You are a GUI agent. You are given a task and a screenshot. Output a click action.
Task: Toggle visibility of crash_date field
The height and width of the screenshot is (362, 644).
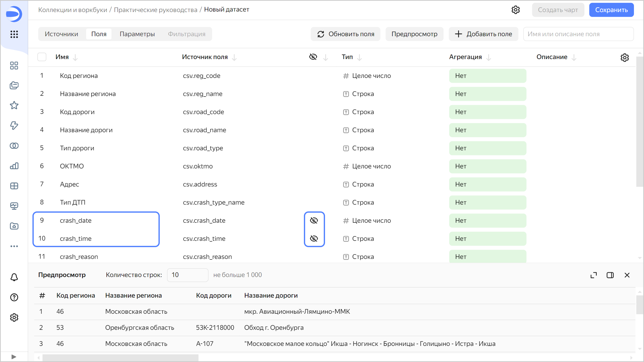(314, 220)
